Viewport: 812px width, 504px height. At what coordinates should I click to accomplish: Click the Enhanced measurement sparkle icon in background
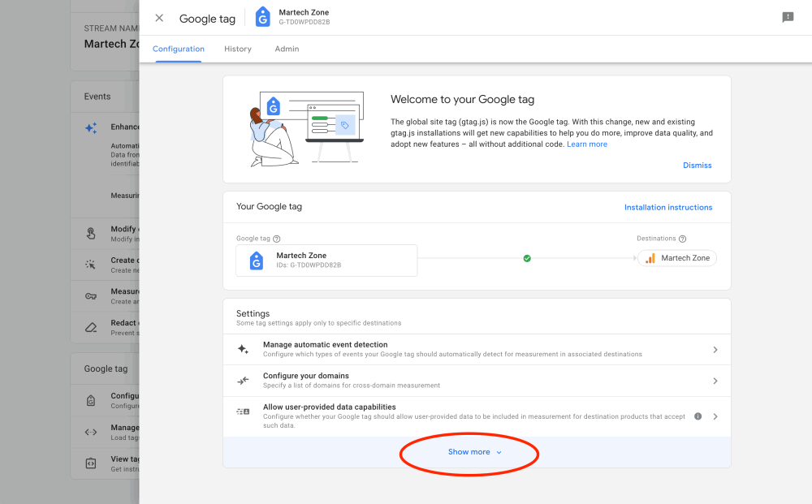click(x=91, y=127)
